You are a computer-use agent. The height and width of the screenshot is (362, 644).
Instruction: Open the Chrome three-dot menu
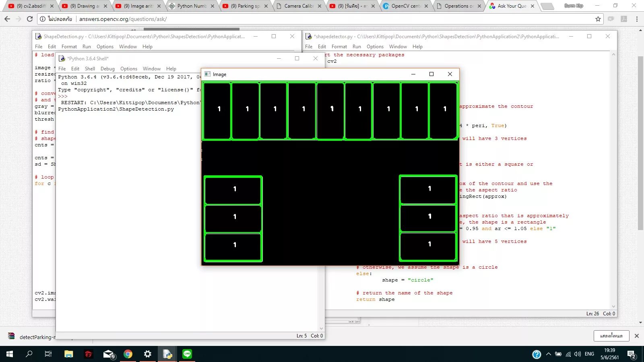pos(637,19)
